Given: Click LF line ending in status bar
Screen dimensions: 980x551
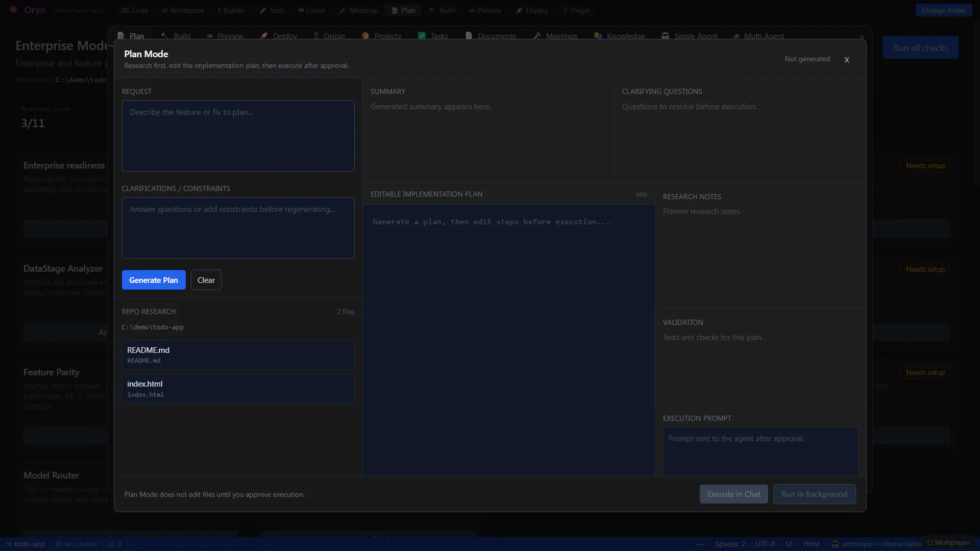Looking at the screenshot, I should click(x=789, y=544).
